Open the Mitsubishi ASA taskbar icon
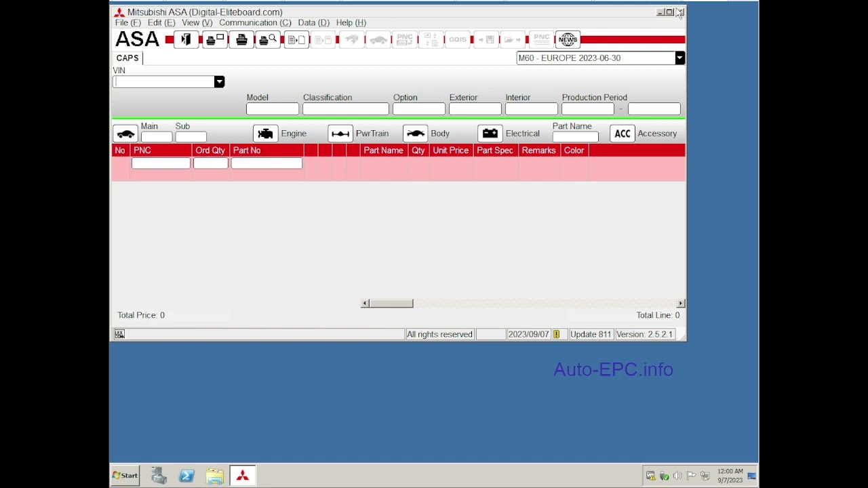Image resolution: width=868 pixels, height=488 pixels. click(243, 476)
